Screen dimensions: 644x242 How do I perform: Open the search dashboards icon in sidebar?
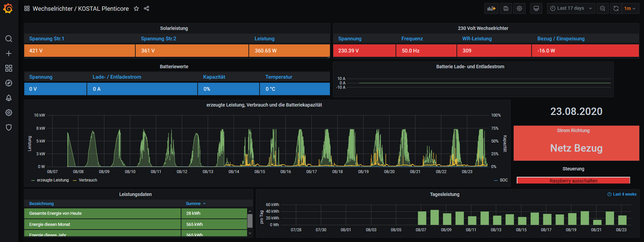coord(9,39)
